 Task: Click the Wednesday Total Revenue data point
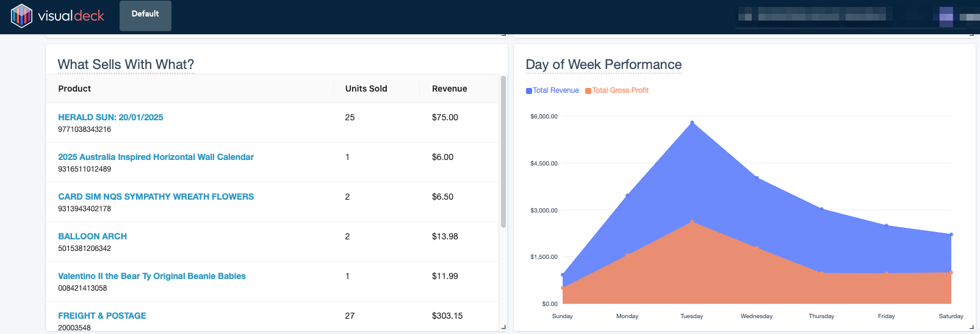757,178
